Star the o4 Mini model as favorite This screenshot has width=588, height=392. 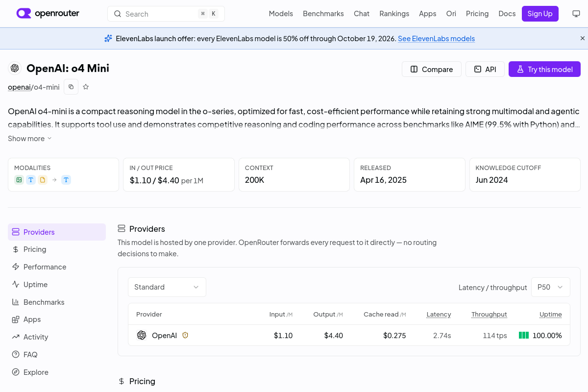point(86,87)
